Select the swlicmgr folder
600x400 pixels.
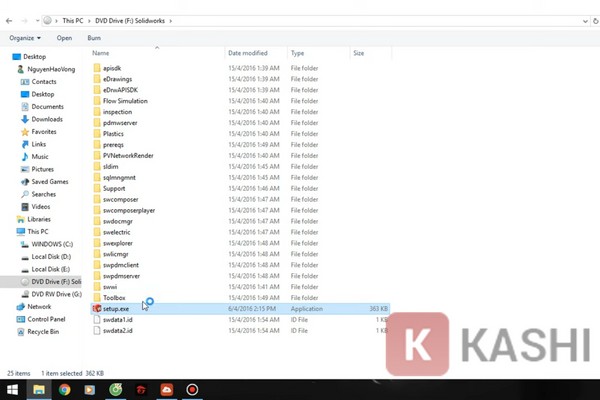[x=116, y=254]
